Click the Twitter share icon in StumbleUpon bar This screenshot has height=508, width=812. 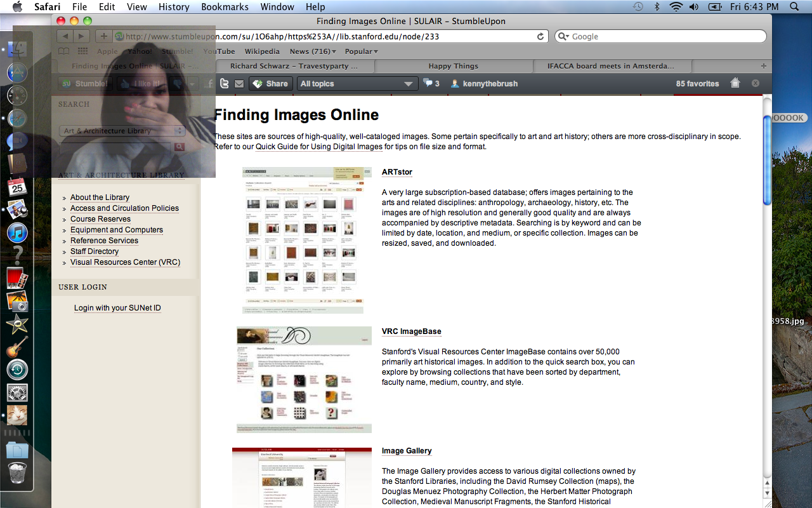pos(225,83)
